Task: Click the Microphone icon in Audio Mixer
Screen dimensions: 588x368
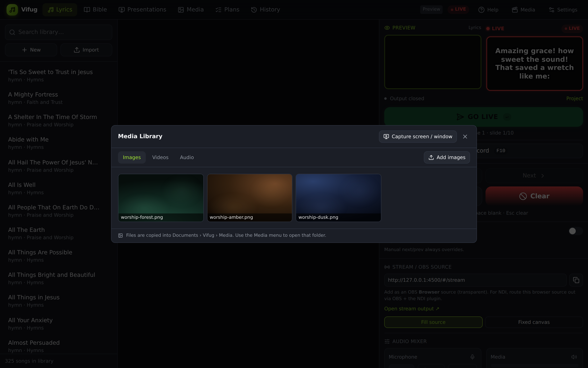Action: click(472, 357)
